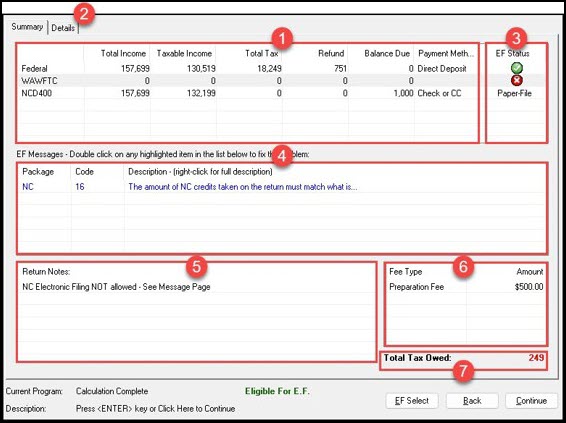Click the Payment Meth... column header
The width and height of the screenshot is (566, 423).
(446, 53)
